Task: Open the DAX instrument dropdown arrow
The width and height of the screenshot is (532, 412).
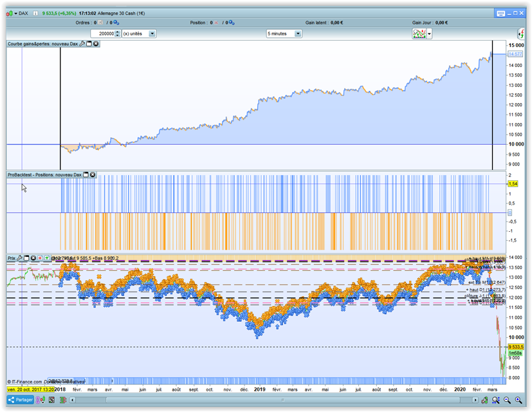Action: pos(16,14)
